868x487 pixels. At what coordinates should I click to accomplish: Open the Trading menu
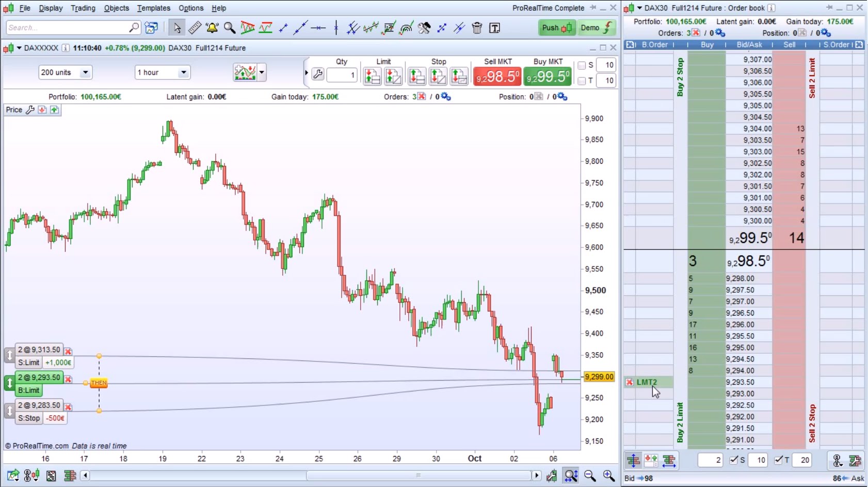click(x=83, y=8)
